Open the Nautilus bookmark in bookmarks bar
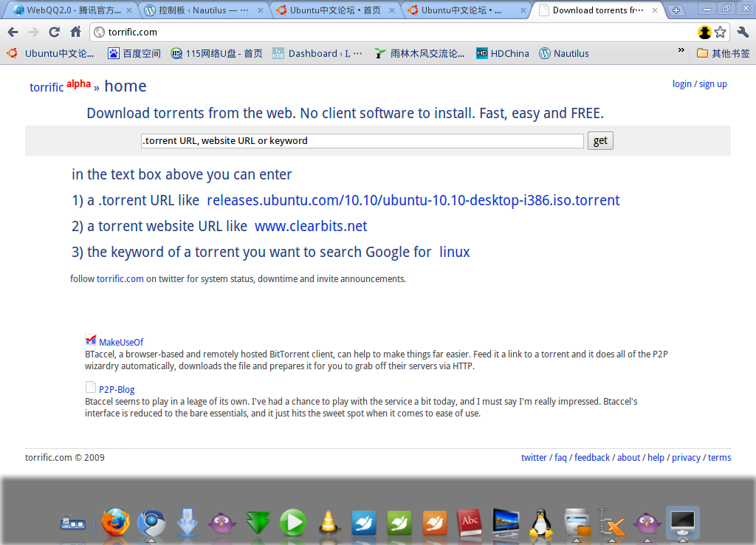The height and width of the screenshot is (545, 756). click(x=564, y=53)
